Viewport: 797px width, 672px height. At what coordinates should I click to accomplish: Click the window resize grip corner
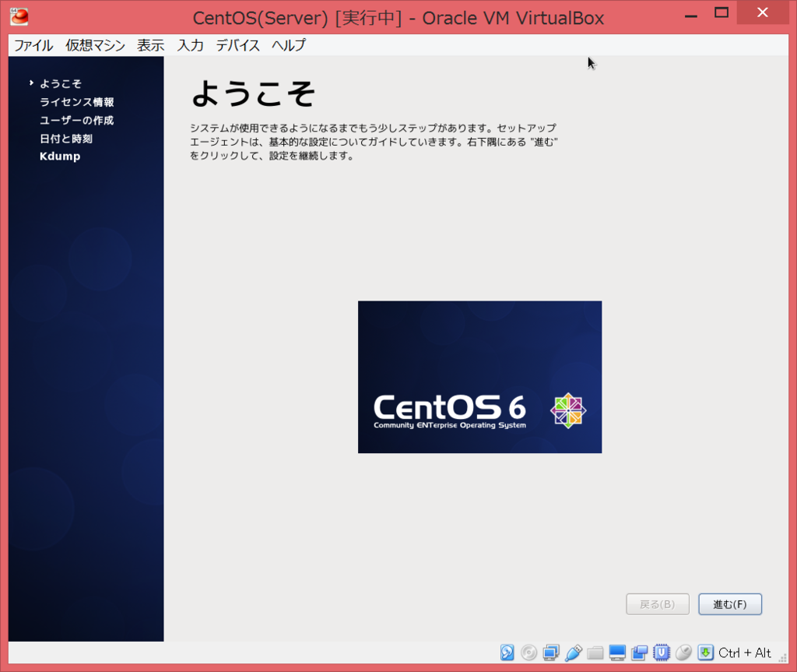(783, 658)
